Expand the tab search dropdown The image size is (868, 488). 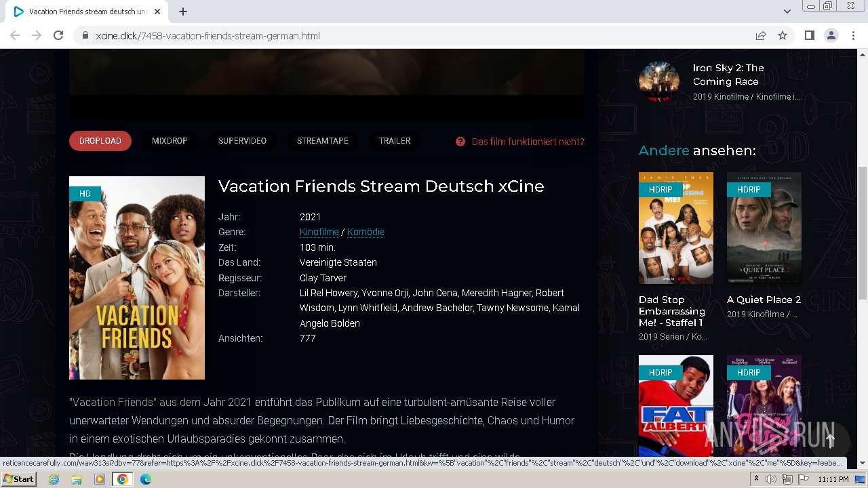[x=787, y=12]
